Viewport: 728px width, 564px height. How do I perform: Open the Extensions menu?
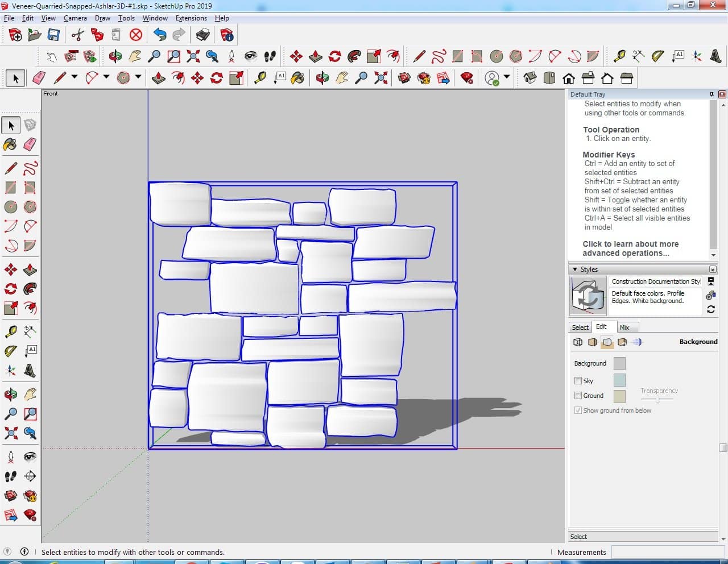(191, 18)
